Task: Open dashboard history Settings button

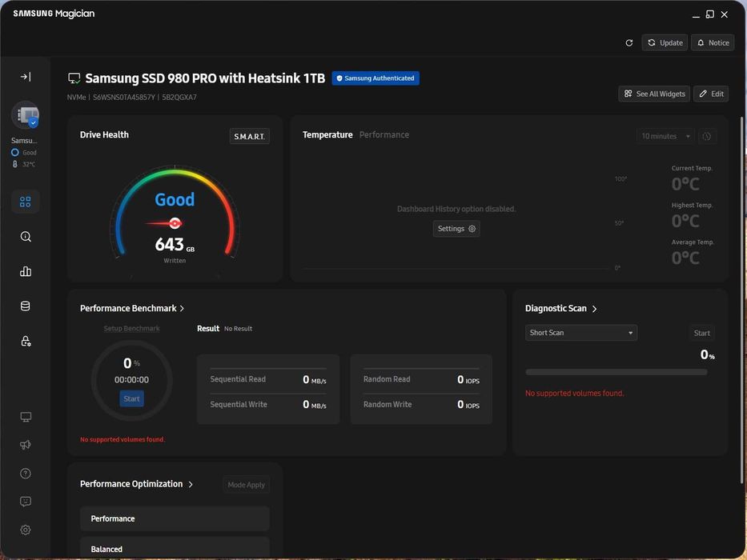Action: [456, 229]
